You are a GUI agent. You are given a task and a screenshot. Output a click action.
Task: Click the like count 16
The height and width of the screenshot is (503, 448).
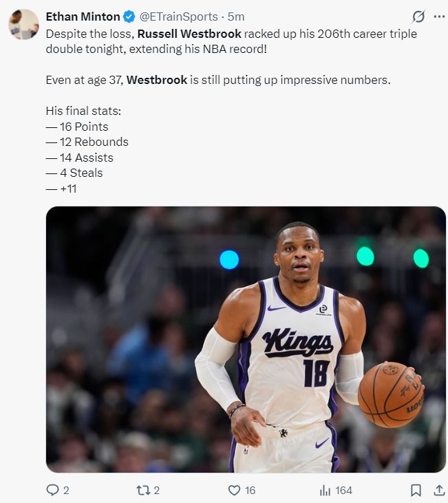[x=250, y=490]
